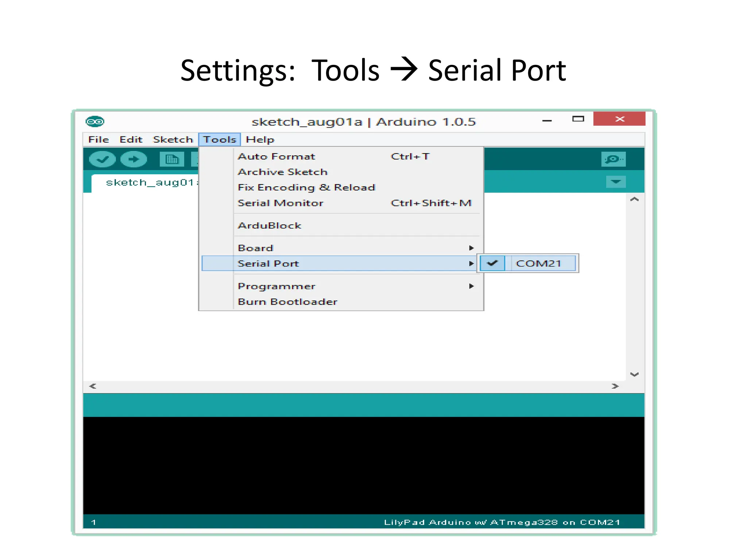Click the scroll left arrow at bottom

point(93,386)
